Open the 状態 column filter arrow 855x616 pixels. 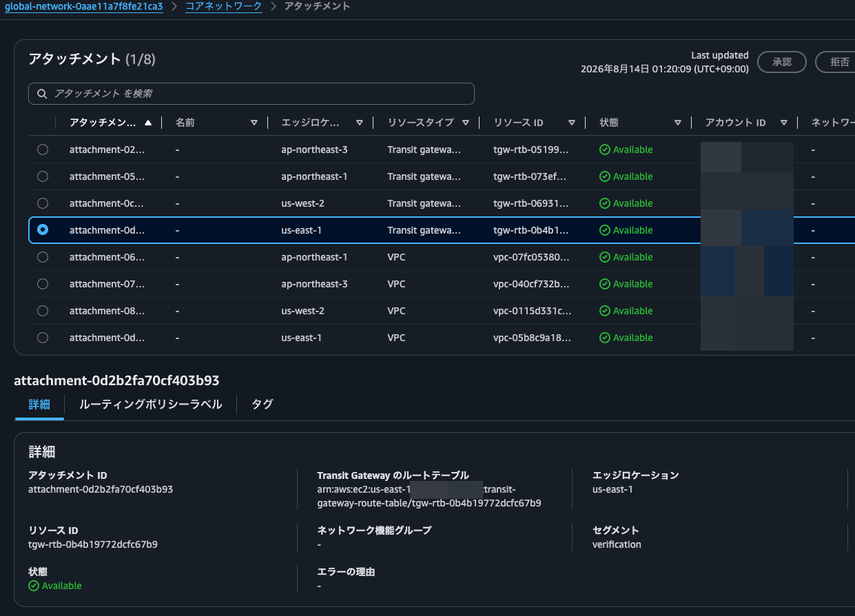(678, 123)
